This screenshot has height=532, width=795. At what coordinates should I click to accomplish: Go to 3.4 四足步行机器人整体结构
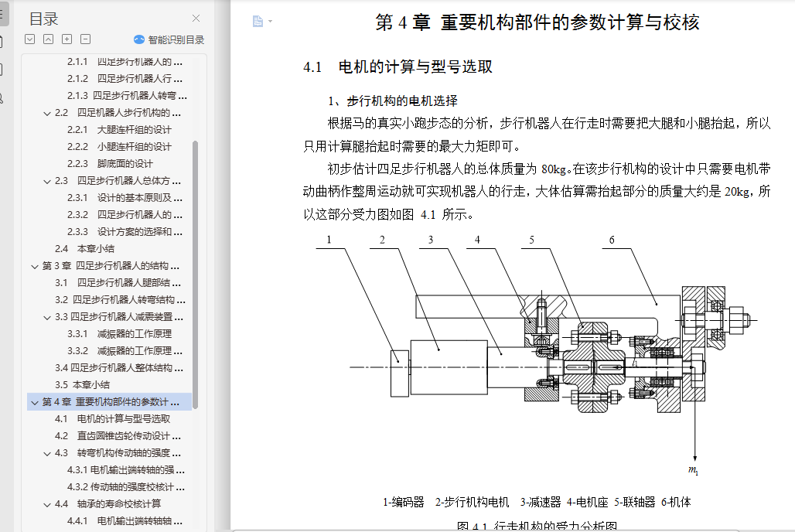click(119, 368)
